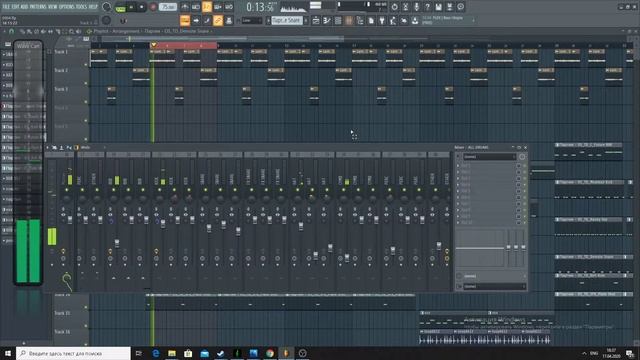This screenshot has width=640, height=360.
Task: Click the save project floppy icon
Action: point(438,7)
